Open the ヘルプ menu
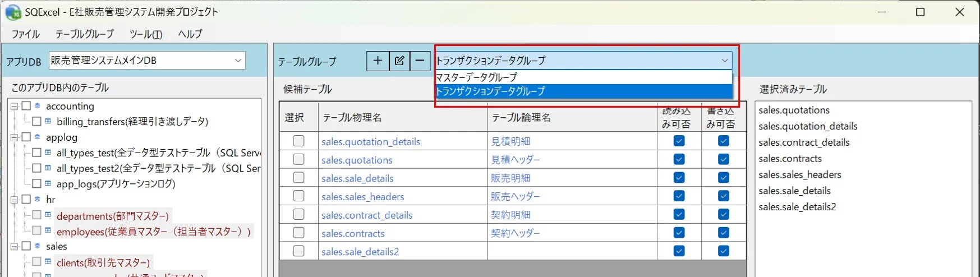This screenshot has height=277, width=980. click(x=190, y=34)
